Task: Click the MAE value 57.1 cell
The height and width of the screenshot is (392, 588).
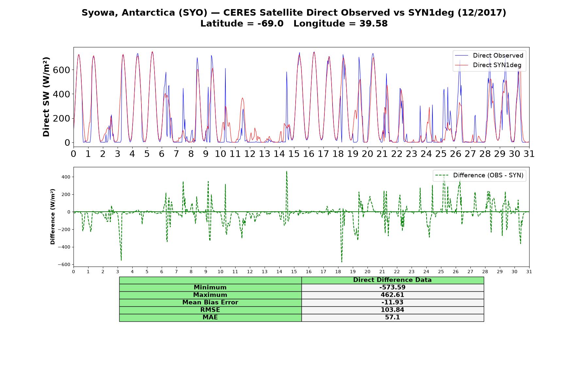Action: tap(393, 318)
